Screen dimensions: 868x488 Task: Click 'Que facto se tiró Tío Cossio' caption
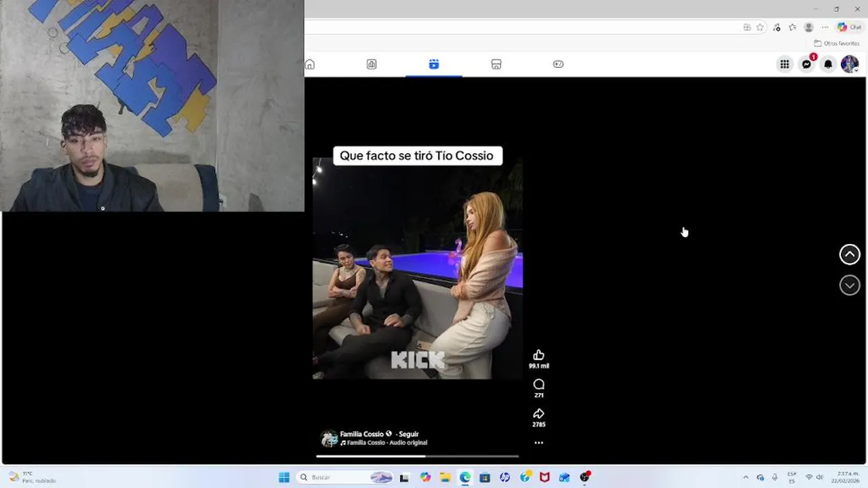pos(417,156)
